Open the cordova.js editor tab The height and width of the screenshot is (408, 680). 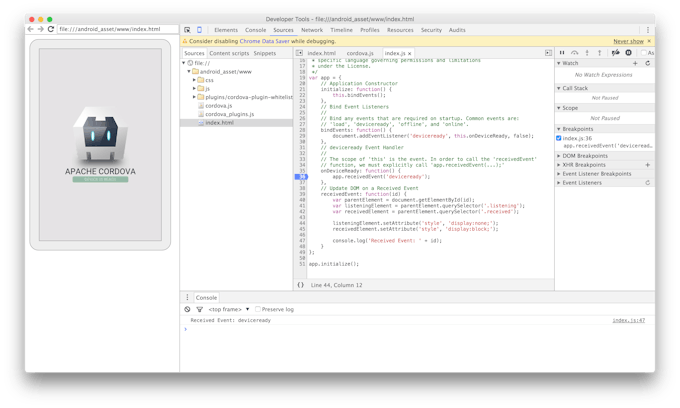pyautogui.click(x=360, y=53)
